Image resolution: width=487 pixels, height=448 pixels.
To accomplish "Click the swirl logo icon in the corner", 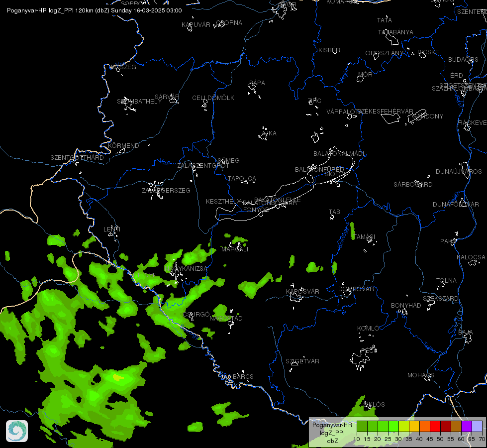I will click(x=17, y=431).
